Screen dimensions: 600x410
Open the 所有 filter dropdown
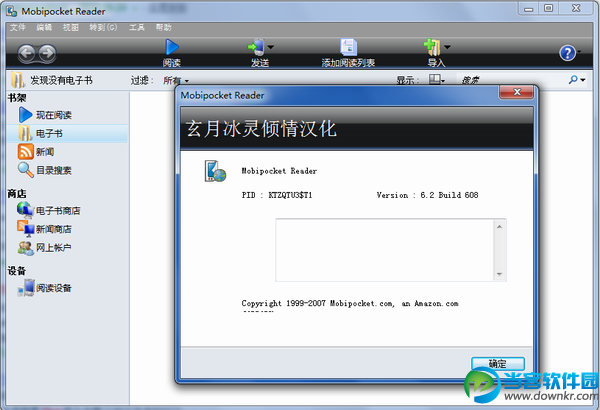176,80
